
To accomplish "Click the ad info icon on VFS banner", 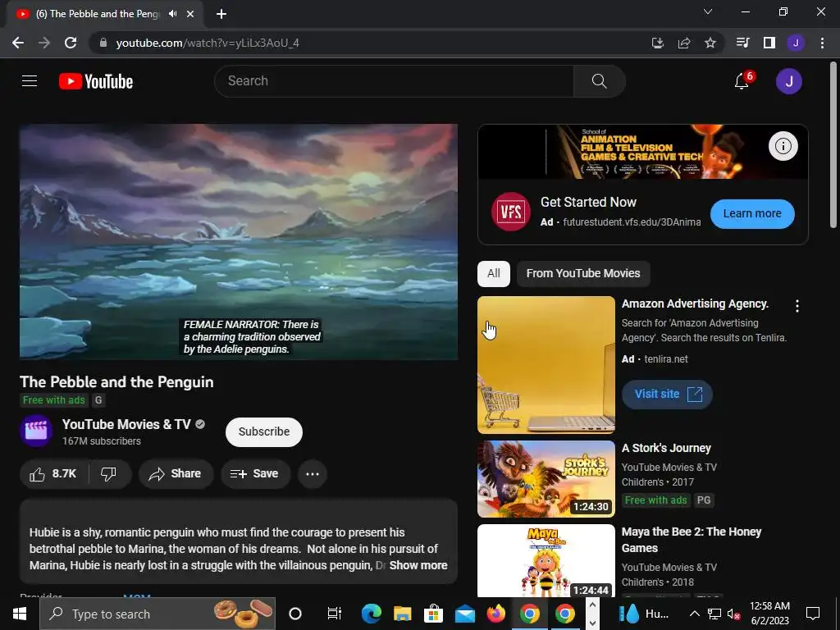I will click(783, 146).
